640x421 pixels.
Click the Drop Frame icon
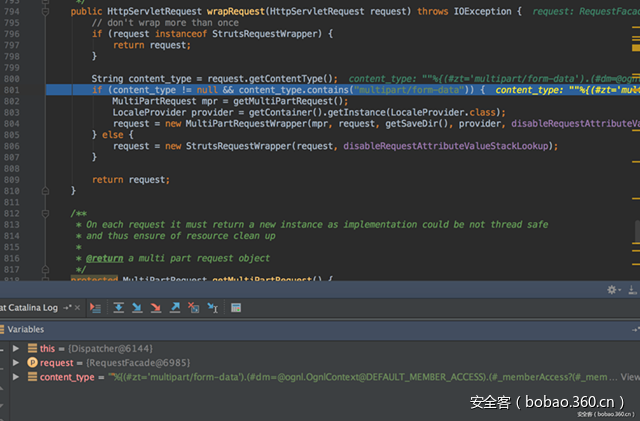pyautogui.click(x=193, y=308)
